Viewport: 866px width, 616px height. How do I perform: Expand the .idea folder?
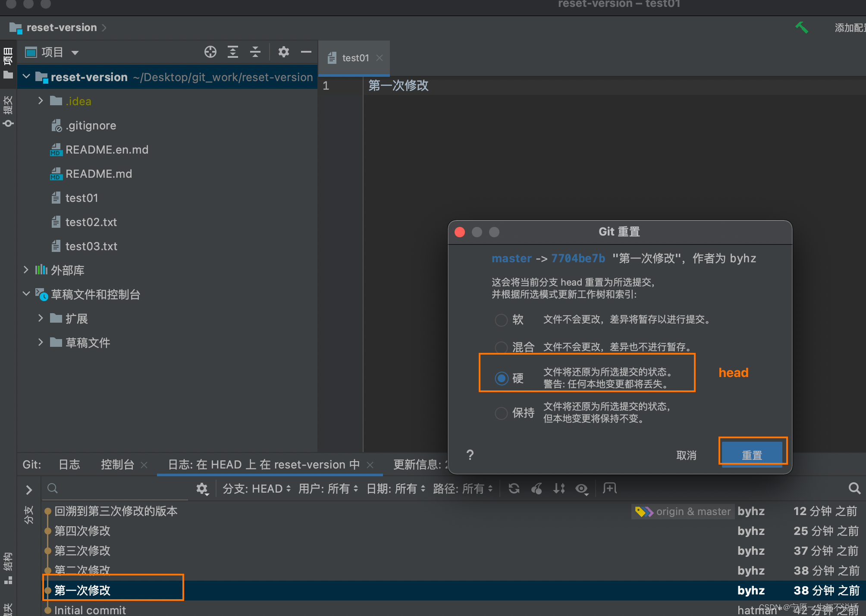(41, 101)
